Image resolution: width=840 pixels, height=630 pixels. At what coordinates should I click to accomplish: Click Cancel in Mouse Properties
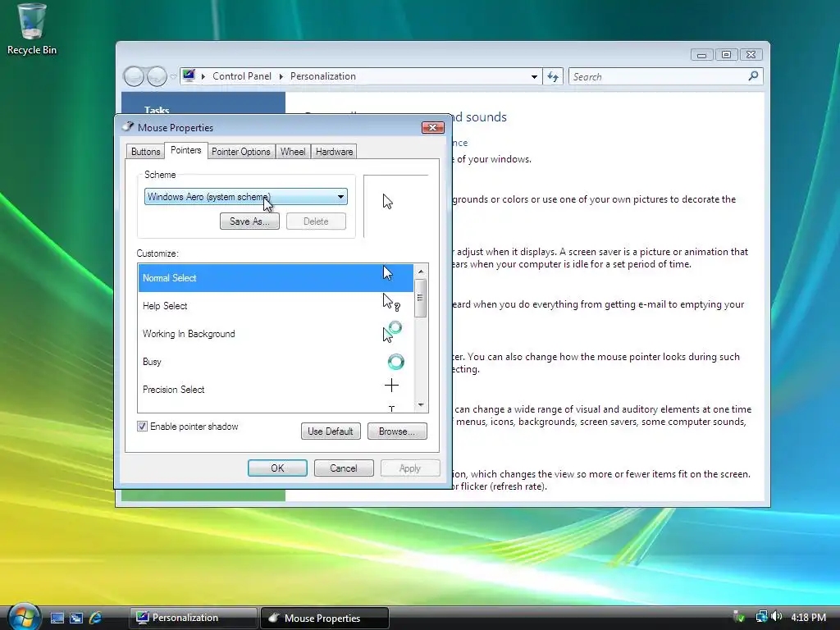pos(344,468)
